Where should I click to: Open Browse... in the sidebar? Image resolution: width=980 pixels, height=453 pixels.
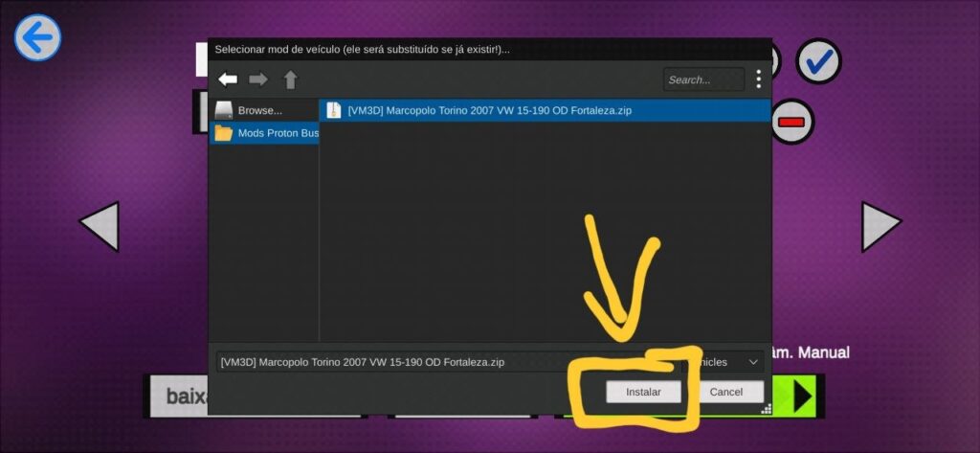[259, 110]
